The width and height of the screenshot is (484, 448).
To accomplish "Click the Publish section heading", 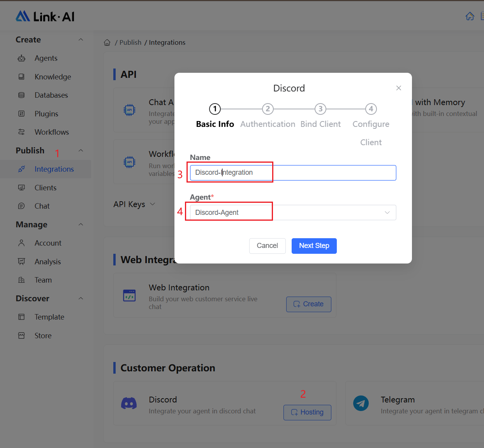I will click(30, 151).
